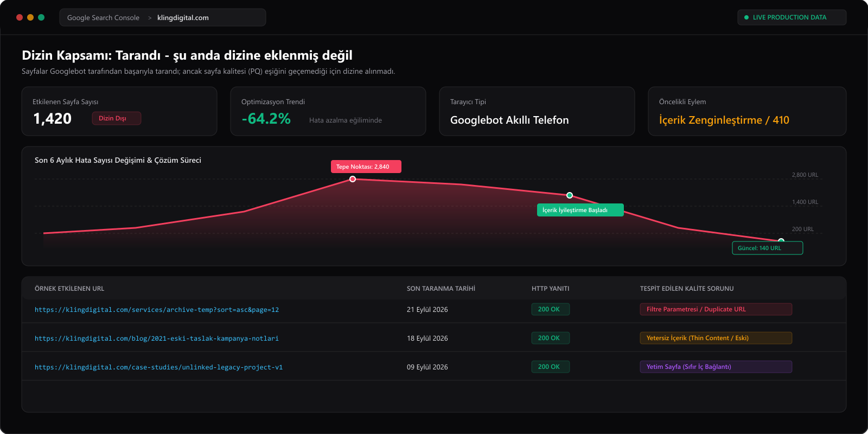Click 200 OK badge in archive-temp row
Viewport: 868px width, 434px height.
pos(551,309)
